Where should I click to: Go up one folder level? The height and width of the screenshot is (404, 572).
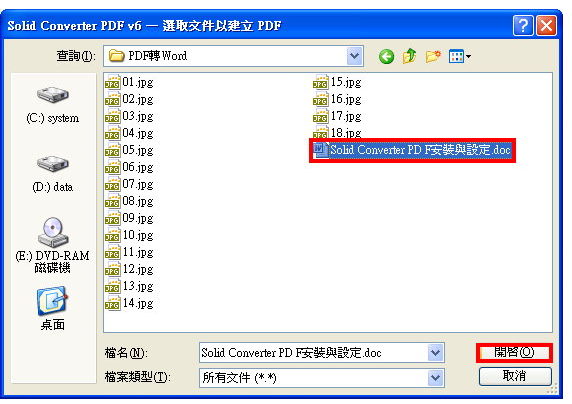[410, 56]
